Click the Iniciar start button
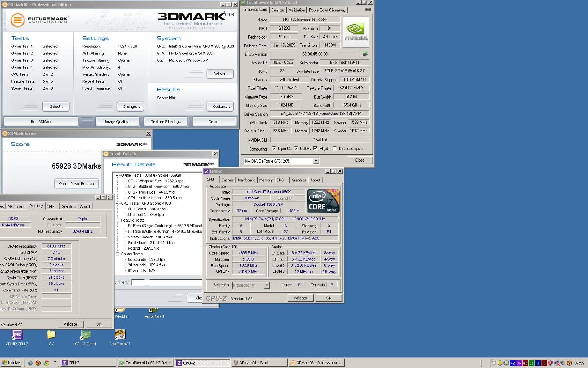588x368 pixels. (x=11, y=363)
